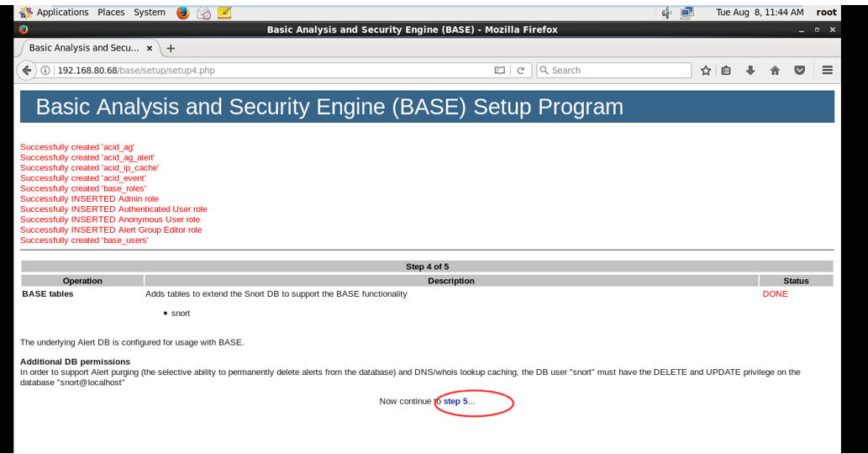Click "Successfully created 'acid_event'" message

coord(83,178)
